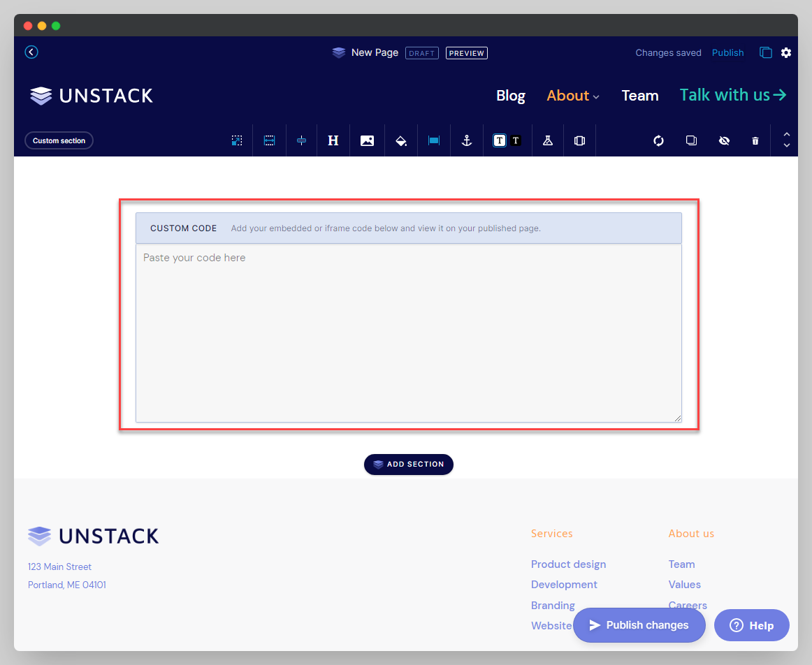Hide the section with the eye-slash icon
Image resolution: width=812 pixels, height=665 pixels.
[x=724, y=140]
